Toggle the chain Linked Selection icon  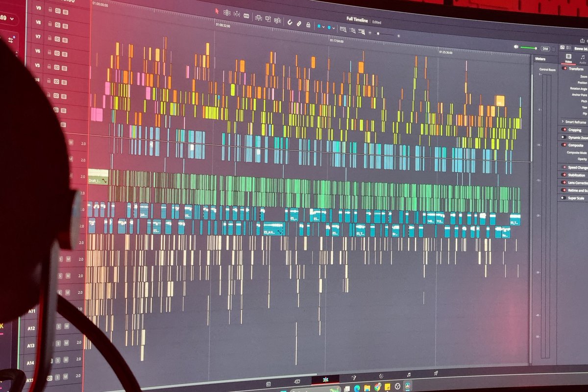299,24
